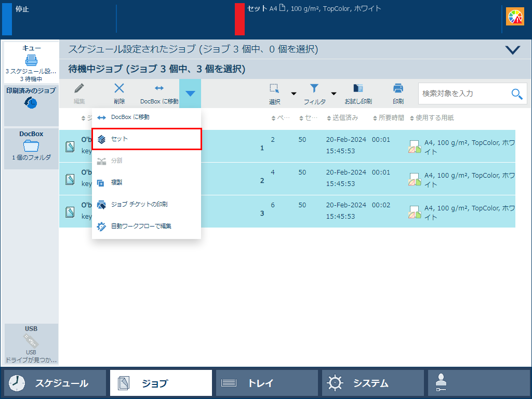Click the search field 検索対象を入力
Image resolution: width=532 pixels, height=399 pixels.
click(473, 94)
